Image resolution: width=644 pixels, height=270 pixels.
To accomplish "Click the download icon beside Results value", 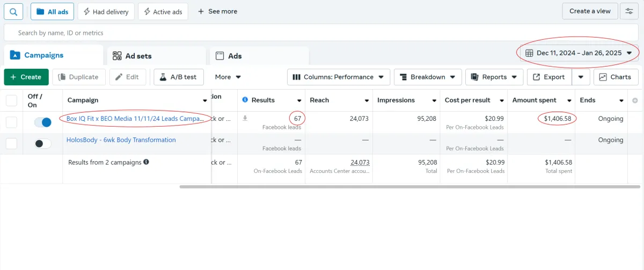I will pyautogui.click(x=245, y=118).
